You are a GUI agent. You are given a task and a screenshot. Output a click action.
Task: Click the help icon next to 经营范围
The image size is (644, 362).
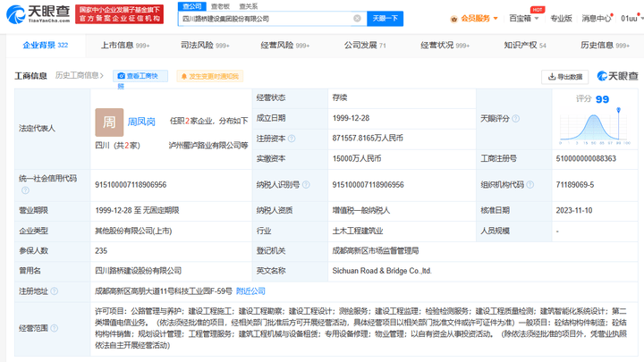tap(55, 328)
